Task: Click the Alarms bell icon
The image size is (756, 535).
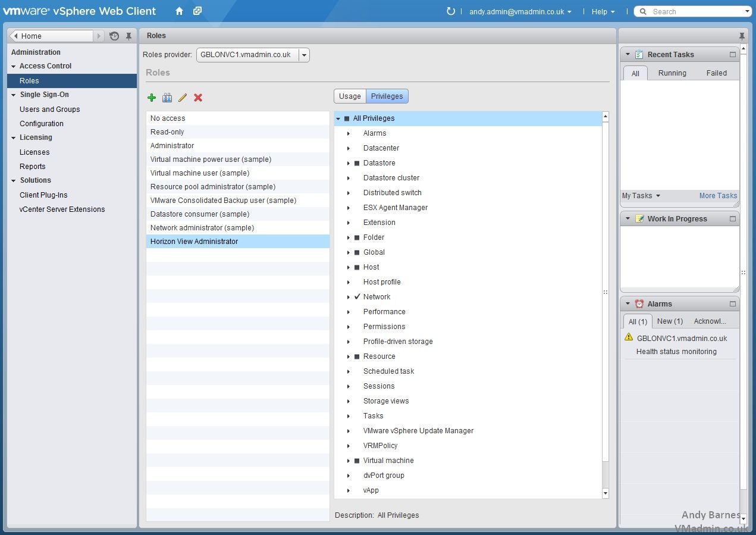Action: pos(639,304)
